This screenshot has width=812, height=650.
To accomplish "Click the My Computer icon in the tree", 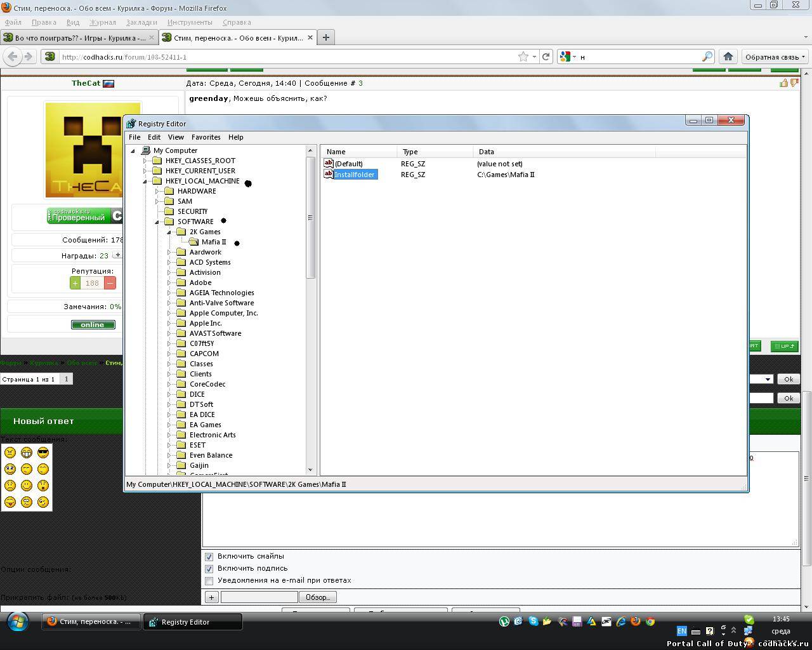I will pos(145,150).
